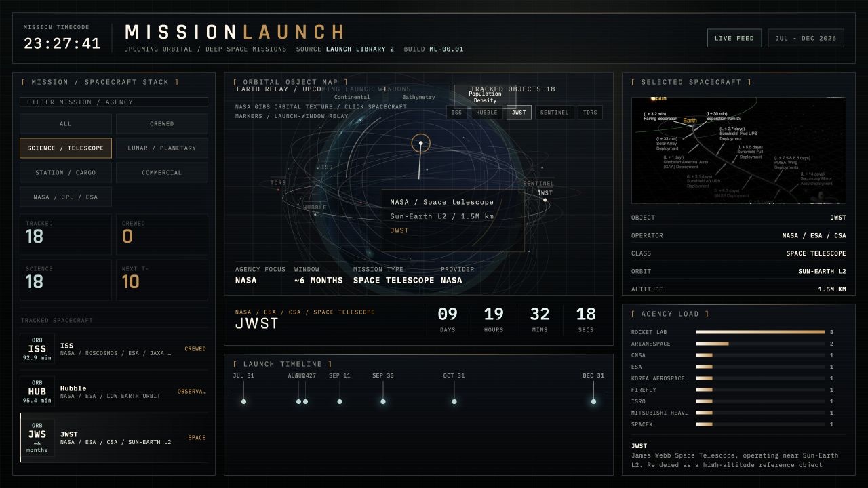The width and height of the screenshot is (868, 488).
Task: Click the SEP 11 timeline marker
Action: point(340,401)
